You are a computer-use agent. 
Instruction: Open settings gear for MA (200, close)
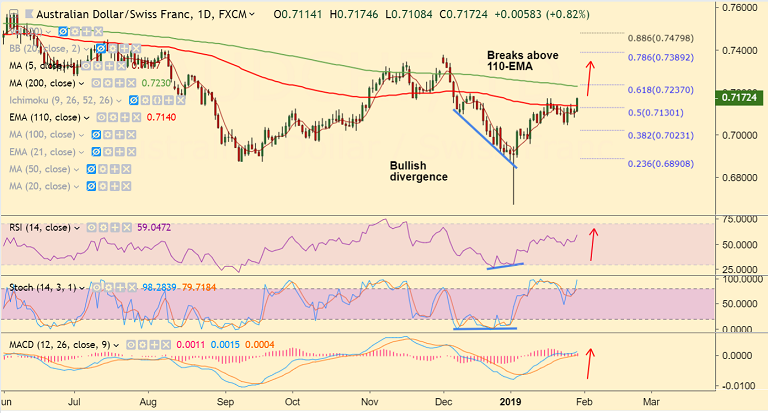click(108, 83)
